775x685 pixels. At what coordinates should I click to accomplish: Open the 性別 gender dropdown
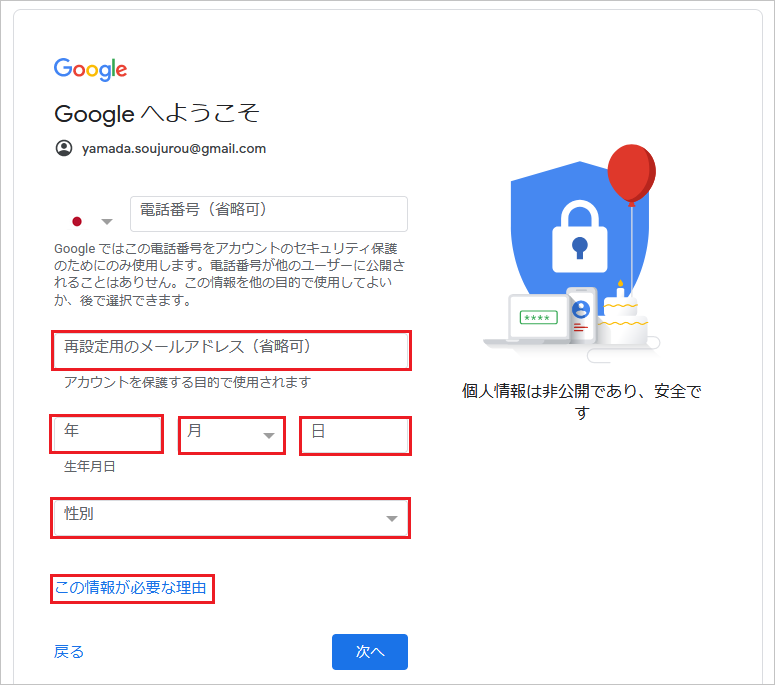(231, 517)
